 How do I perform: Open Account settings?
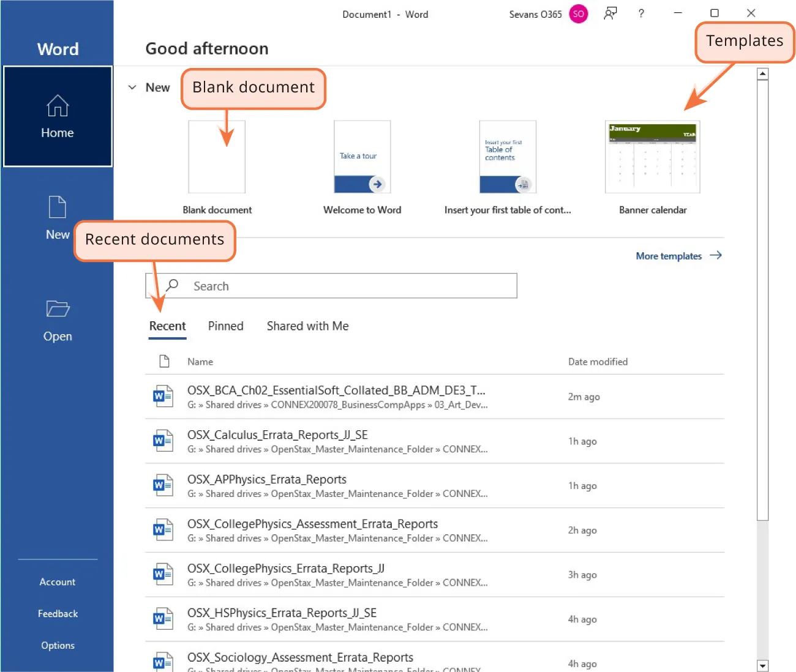coord(57,581)
